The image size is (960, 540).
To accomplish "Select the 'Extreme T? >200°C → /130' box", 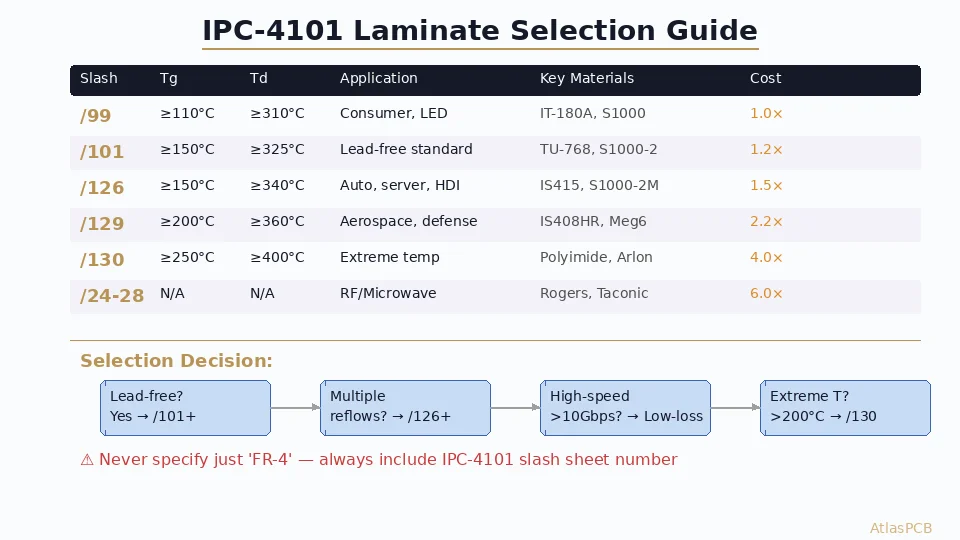I will point(846,408).
